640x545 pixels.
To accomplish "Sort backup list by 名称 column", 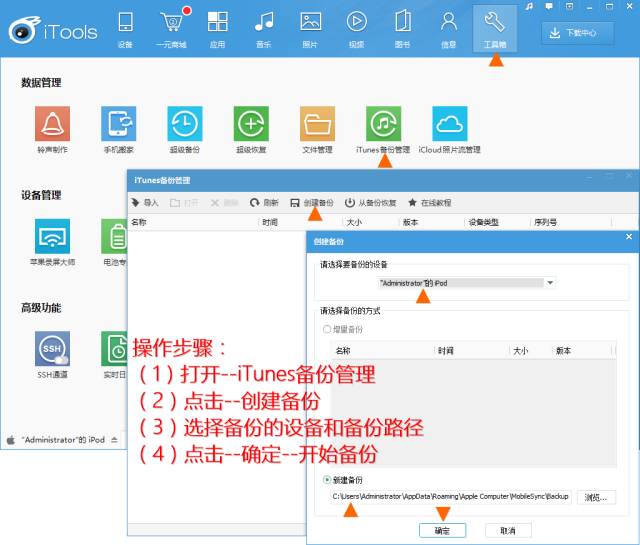I will 193,222.
